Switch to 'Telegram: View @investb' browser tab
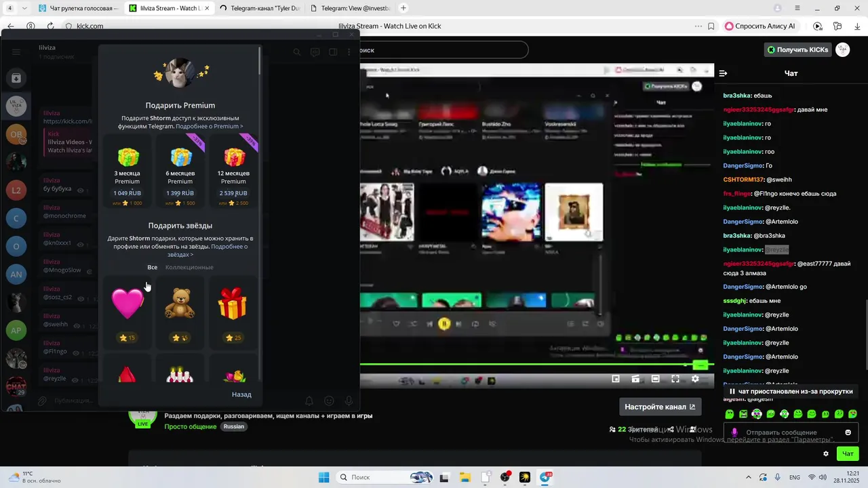The height and width of the screenshot is (488, 868). tap(349, 8)
